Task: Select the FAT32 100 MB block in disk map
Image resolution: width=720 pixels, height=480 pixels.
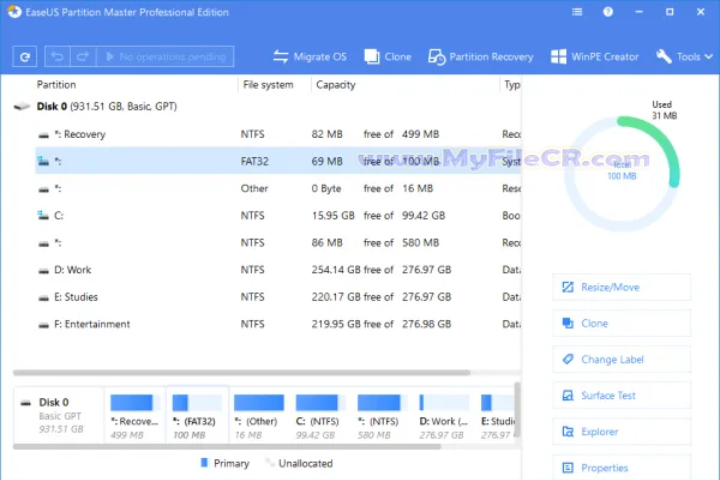Action: point(197,416)
